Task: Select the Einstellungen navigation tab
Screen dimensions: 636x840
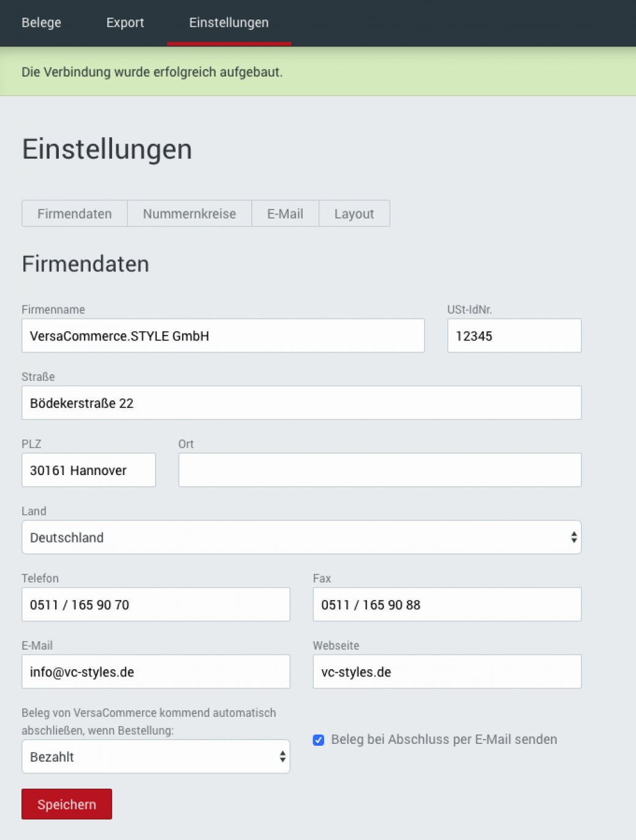Action: coord(229,23)
